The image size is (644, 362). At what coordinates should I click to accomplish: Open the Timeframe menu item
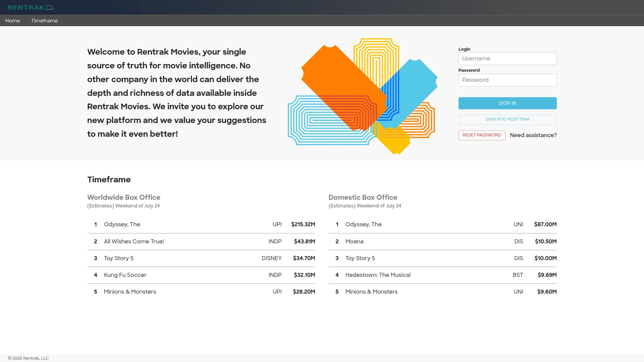tap(45, 21)
